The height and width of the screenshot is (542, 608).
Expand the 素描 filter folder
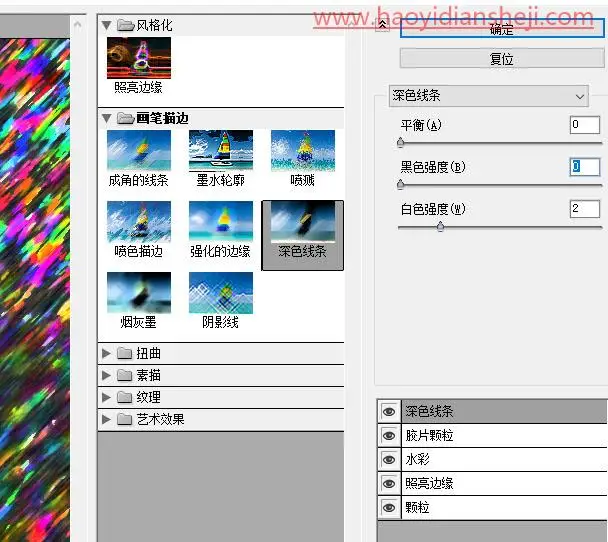tap(106, 375)
